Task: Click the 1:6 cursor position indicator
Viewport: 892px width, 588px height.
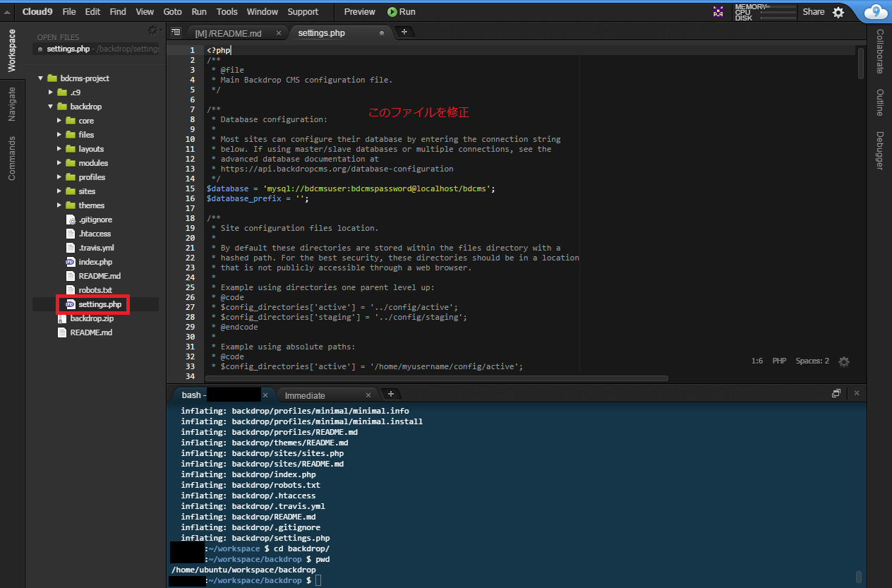Action: click(757, 361)
